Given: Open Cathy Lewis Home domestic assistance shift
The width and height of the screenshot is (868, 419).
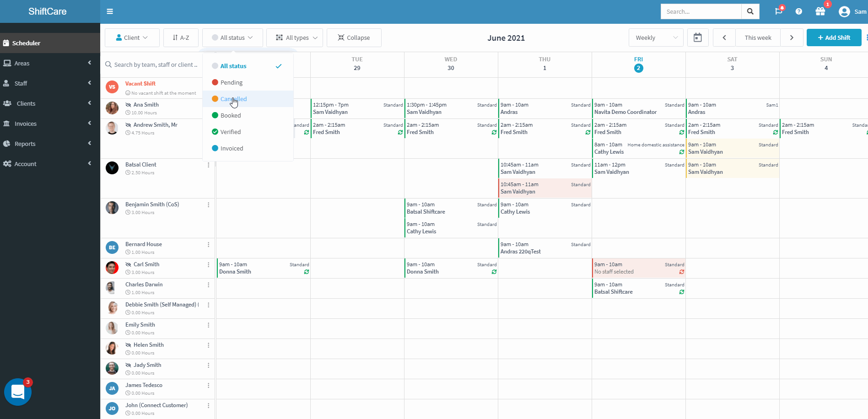Looking at the screenshot, I should (639, 148).
